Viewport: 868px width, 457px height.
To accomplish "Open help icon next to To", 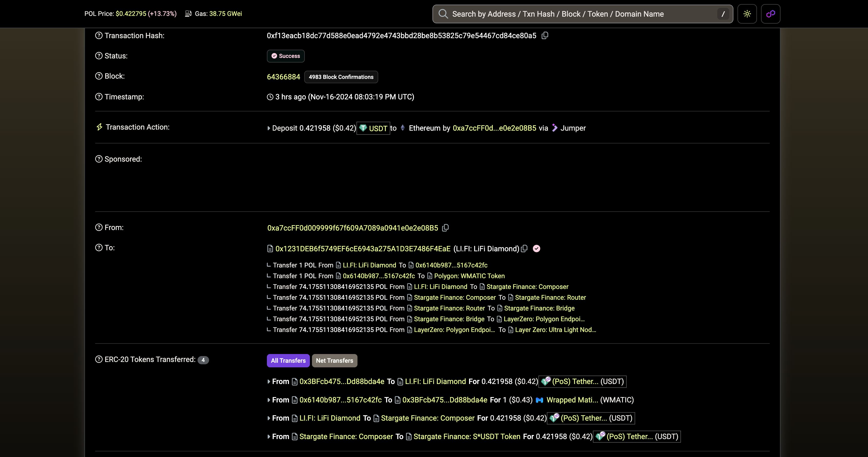I will 99,247.
